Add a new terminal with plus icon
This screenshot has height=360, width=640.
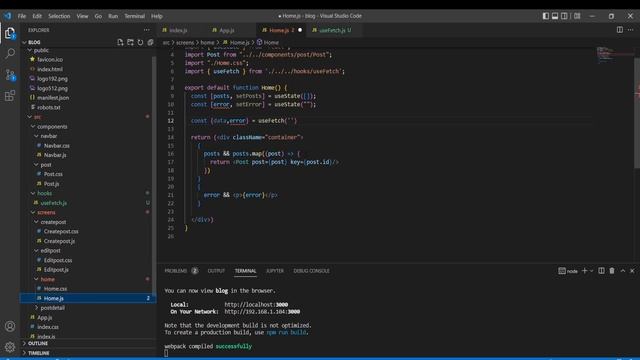[584, 271]
